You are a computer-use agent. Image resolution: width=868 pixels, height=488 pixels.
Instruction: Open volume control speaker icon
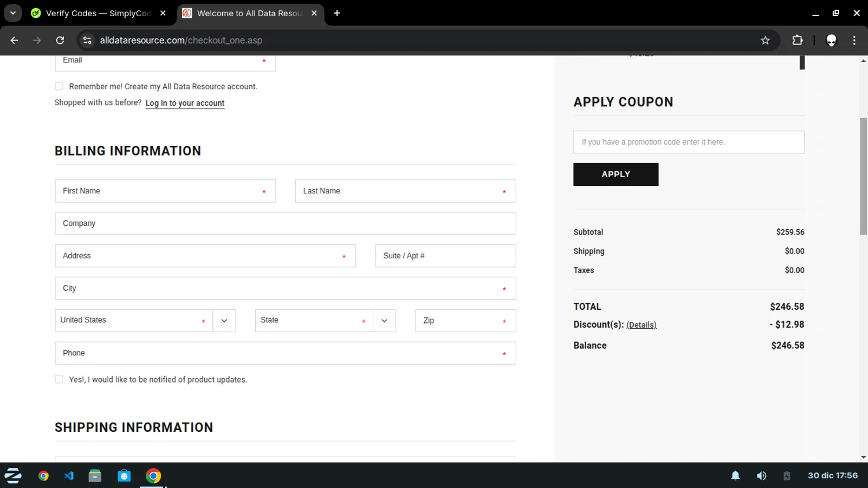click(x=762, y=476)
